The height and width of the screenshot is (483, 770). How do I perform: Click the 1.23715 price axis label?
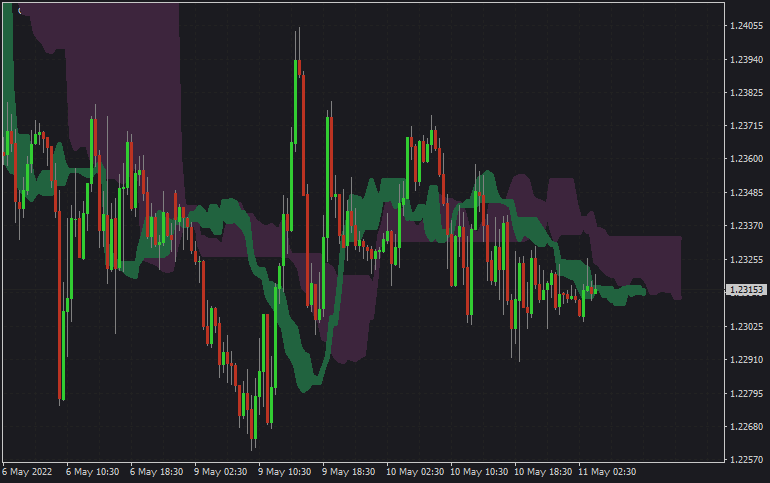coord(746,126)
